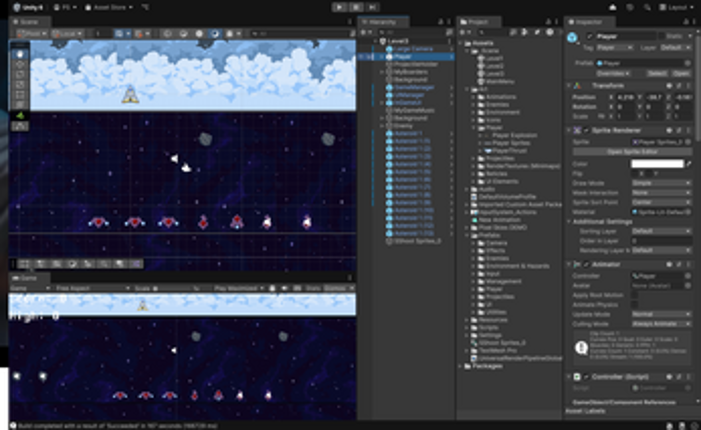Screen dimensions: 701x430
Task: Open the Sprite Renderer component context menu
Action: 688,130
